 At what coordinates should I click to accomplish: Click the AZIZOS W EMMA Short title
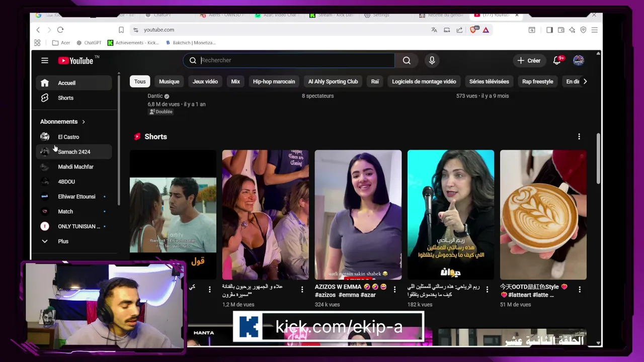tap(351, 291)
